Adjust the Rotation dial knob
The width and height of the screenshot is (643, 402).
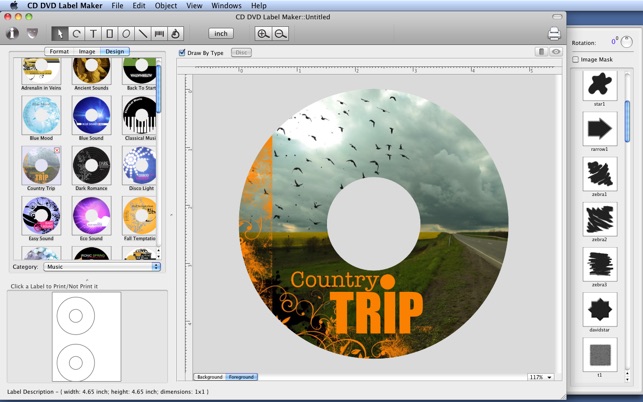pos(626,42)
